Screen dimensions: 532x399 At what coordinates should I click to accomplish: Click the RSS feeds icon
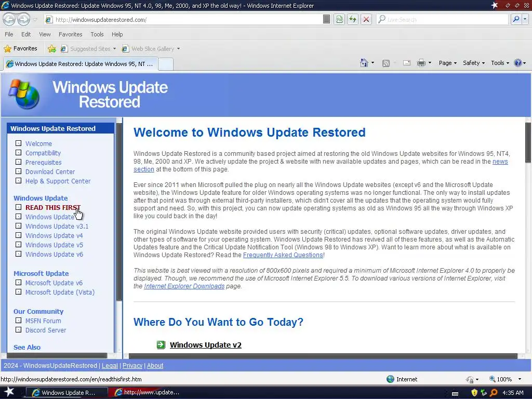point(386,63)
